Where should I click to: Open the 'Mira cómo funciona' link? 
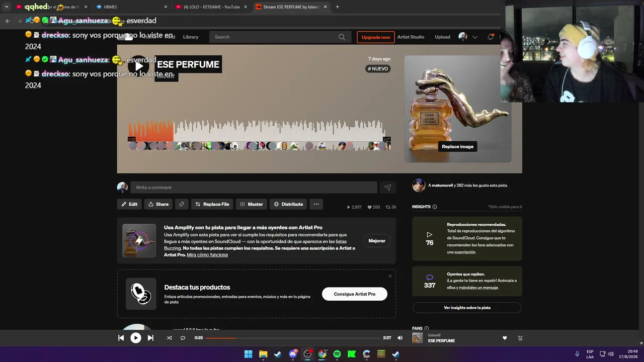tap(207, 255)
